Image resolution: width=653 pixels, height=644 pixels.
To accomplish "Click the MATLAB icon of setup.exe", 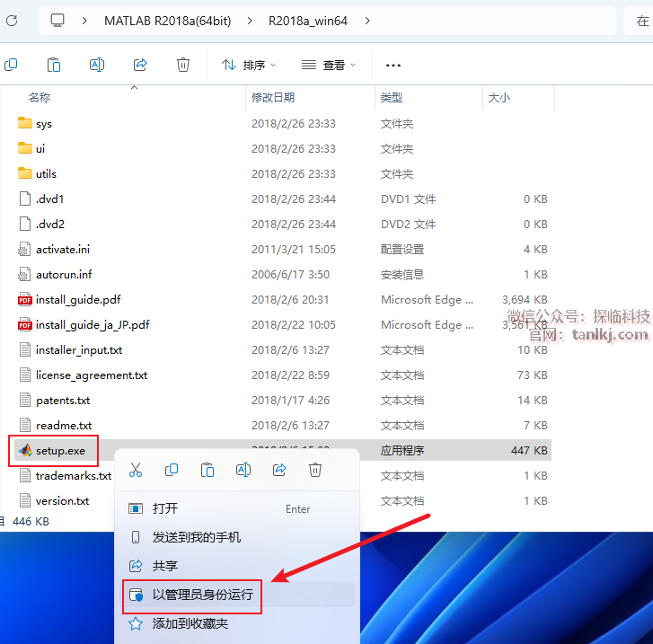I will (25, 450).
